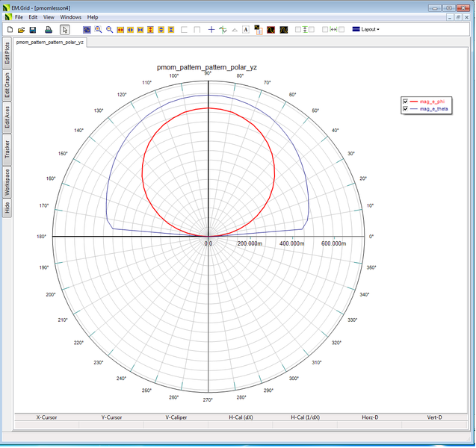The height and width of the screenshot is (448, 476).
Task: Add text annotation with the A icon
Action: 245,30
